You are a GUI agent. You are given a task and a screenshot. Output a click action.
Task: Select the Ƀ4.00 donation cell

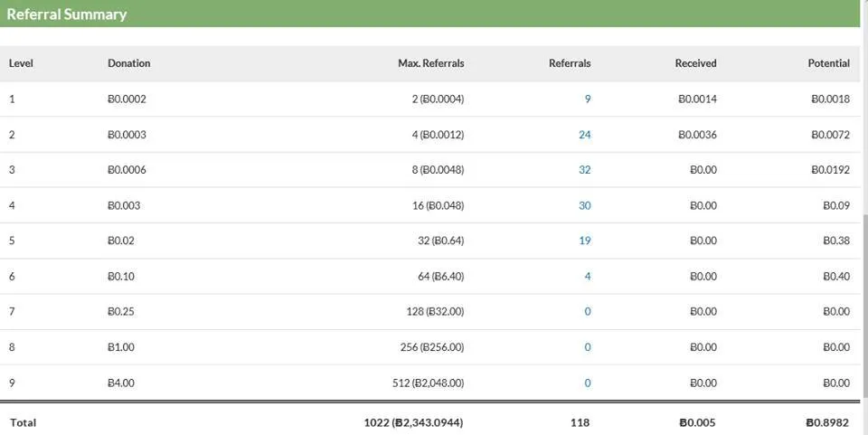pos(120,383)
